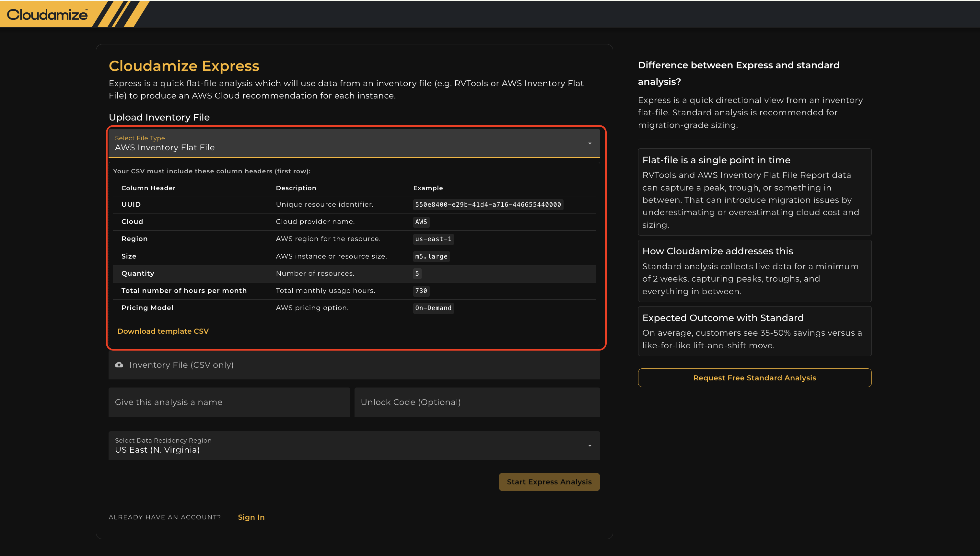Click Request Free Standard Analysis
The image size is (980, 556).
755,378
